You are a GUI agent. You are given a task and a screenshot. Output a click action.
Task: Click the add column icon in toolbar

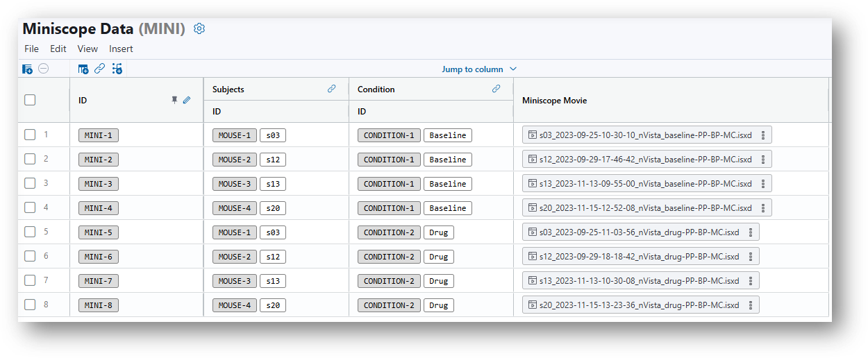[x=83, y=69]
